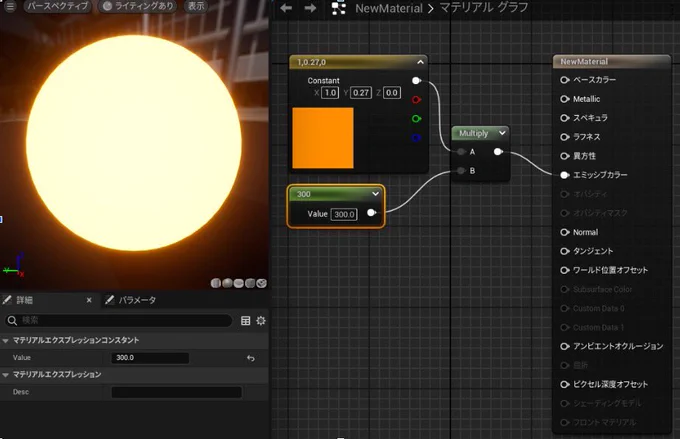680x439 pixels.
Task: Open the details settings gear
Action: [x=261, y=321]
